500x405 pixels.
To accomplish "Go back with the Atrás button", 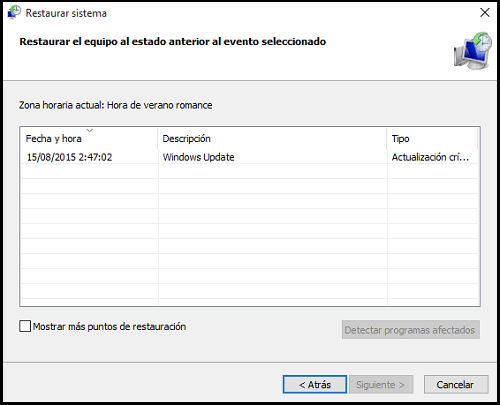I will coord(315,384).
